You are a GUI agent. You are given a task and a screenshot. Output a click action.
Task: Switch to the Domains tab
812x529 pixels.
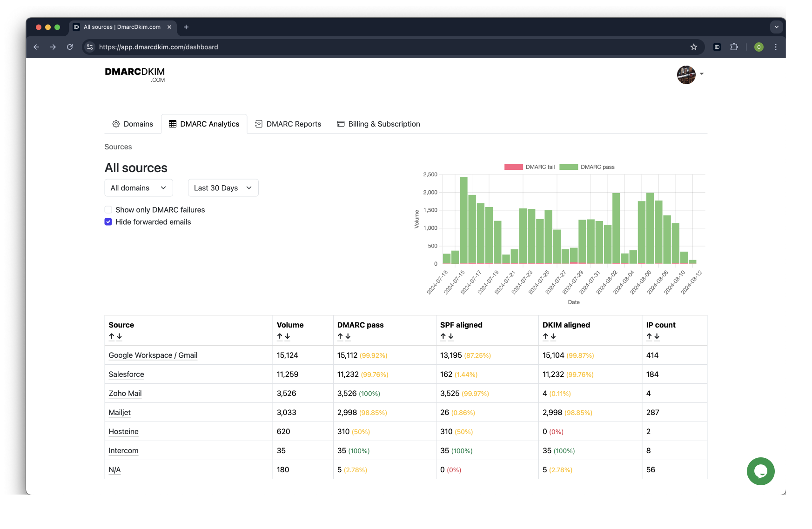(133, 124)
